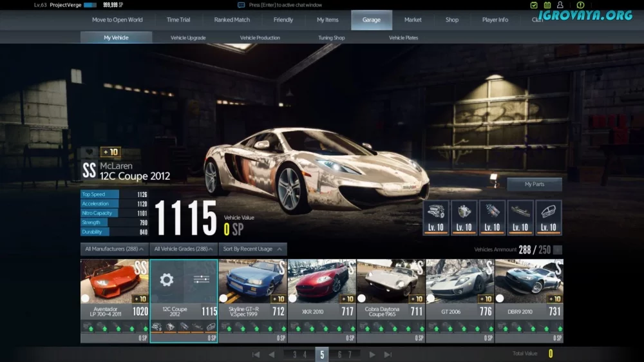Switch to the Market tab
Viewport: 644px width, 362px height.
click(413, 20)
